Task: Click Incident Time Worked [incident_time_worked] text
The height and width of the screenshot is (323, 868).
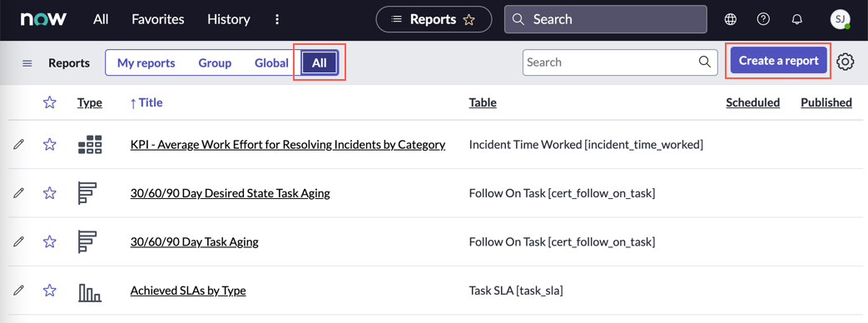Action: 586,145
